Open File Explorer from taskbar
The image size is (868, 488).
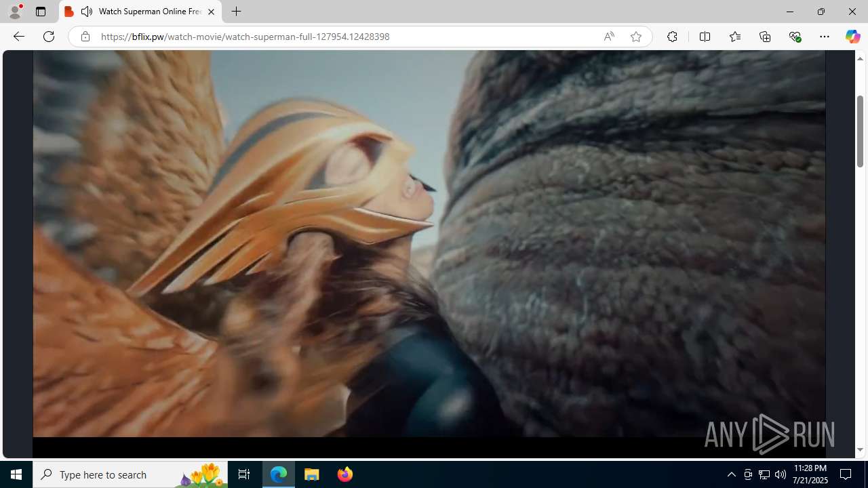point(312,474)
